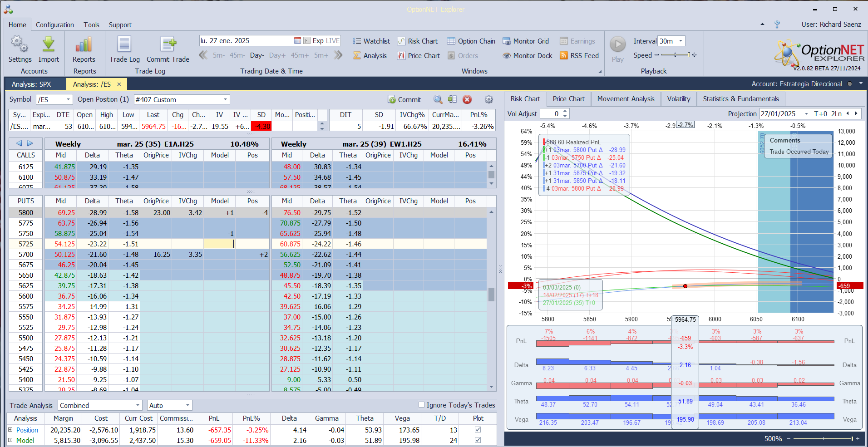
Task: Uncheck Plot checkbox for Position row
Action: point(478,429)
